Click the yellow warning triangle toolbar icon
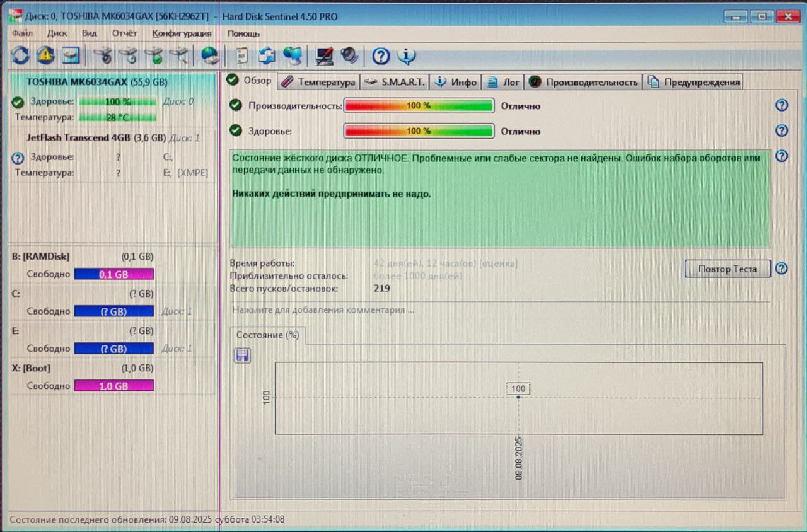Viewport: 807px width, 532px height. coord(45,56)
